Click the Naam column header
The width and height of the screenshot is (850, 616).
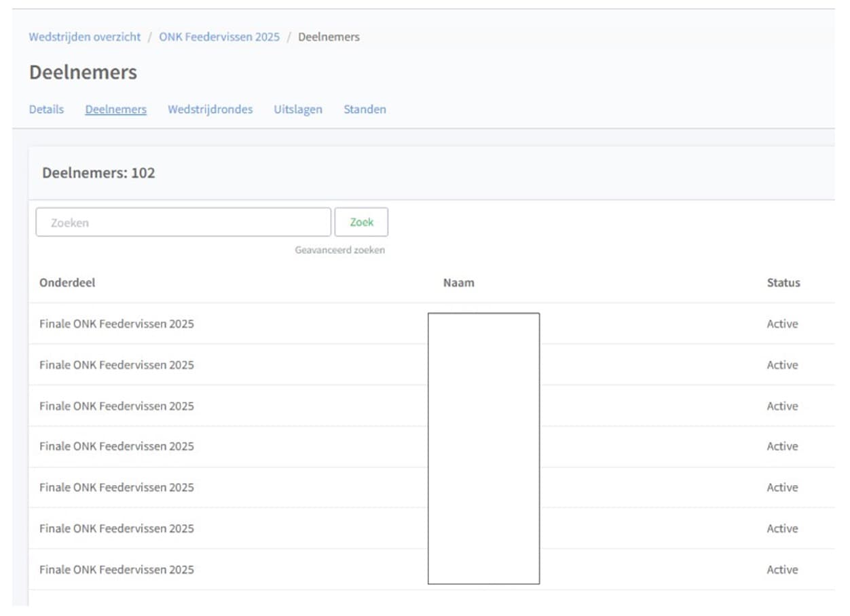pyautogui.click(x=458, y=283)
